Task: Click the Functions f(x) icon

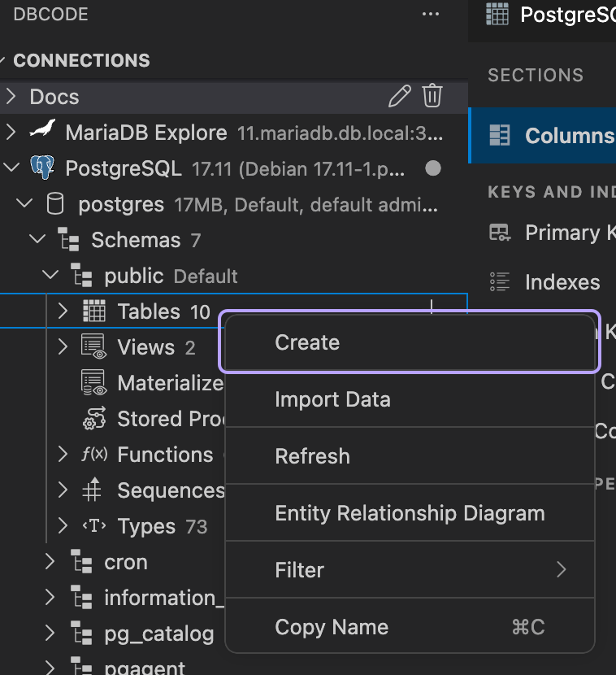Action: pos(94,454)
